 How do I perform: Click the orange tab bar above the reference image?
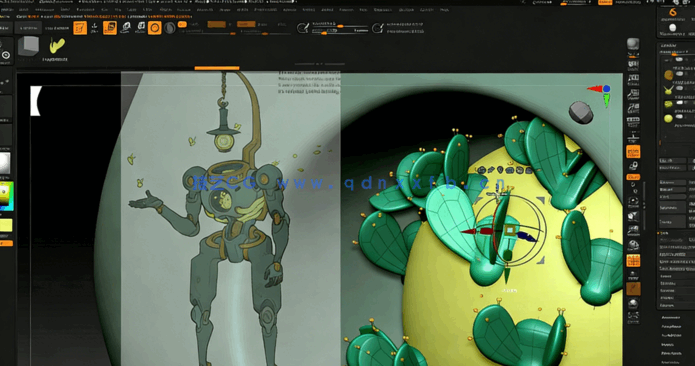click(x=217, y=68)
